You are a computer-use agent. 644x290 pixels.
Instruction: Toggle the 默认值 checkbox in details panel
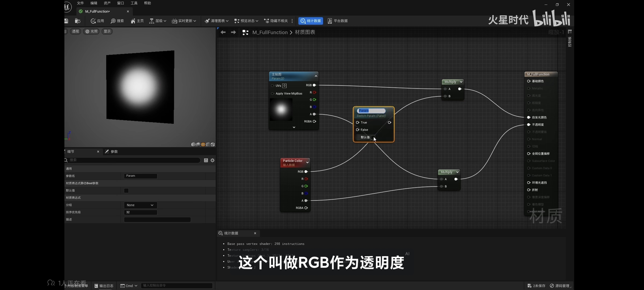pyautogui.click(x=126, y=191)
